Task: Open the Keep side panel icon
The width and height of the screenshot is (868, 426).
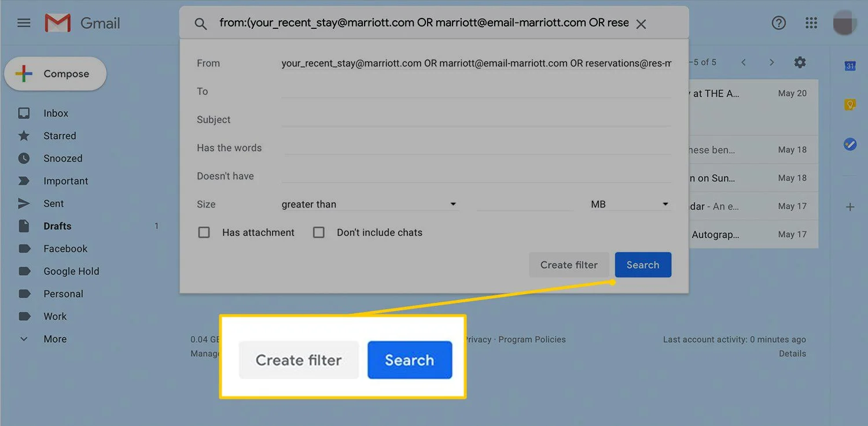Action: (849, 105)
